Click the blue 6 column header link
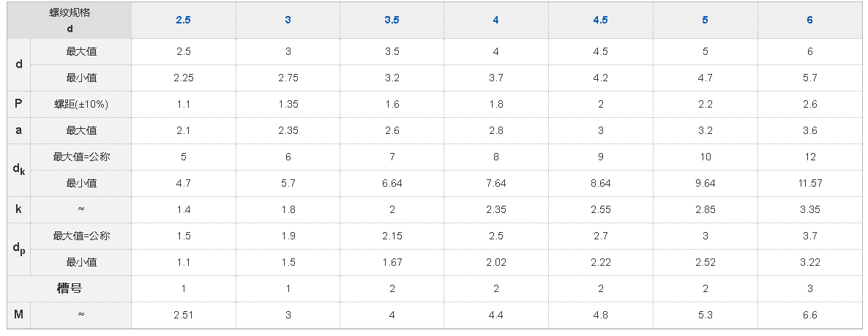Screen dimensions: 868x336 coord(809,20)
